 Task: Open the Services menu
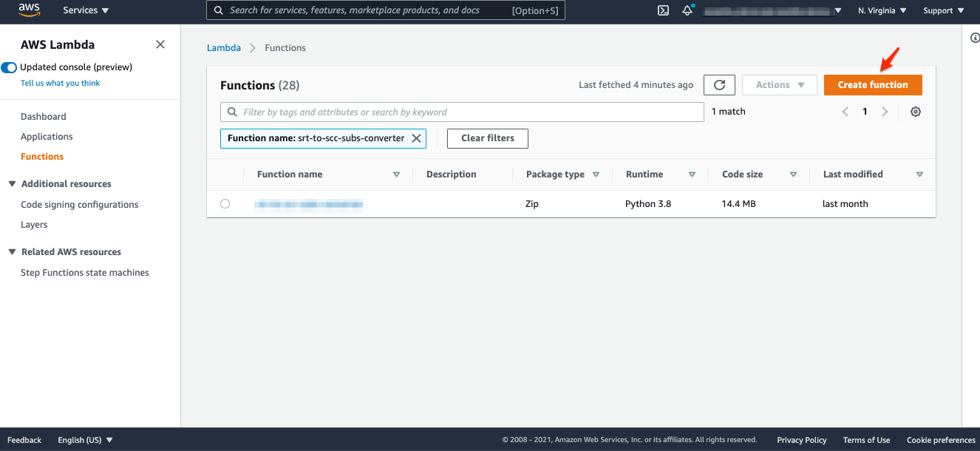(x=86, y=10)
